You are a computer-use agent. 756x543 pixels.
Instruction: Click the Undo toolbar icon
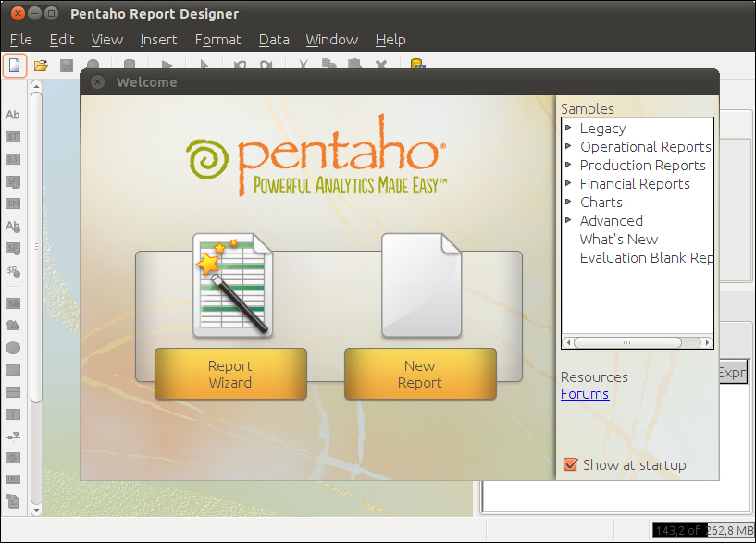240,65
